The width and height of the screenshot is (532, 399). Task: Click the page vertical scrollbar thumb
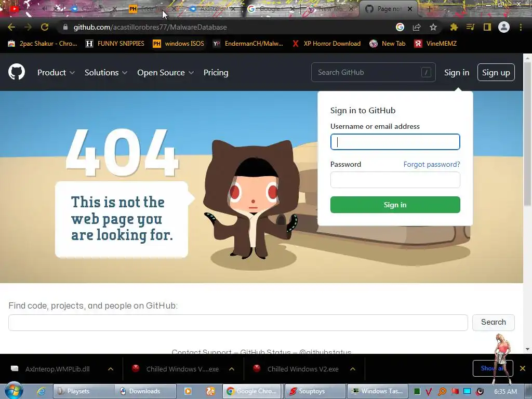[527, 134]
